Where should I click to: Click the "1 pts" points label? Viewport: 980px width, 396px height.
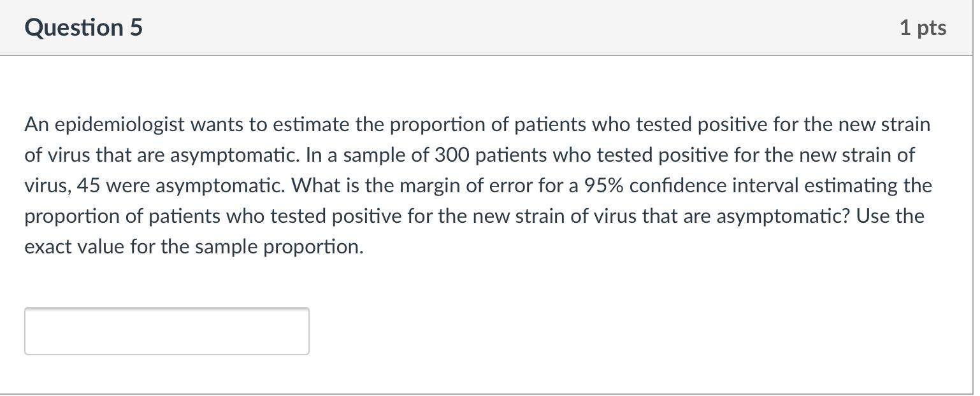coord(923,28)
